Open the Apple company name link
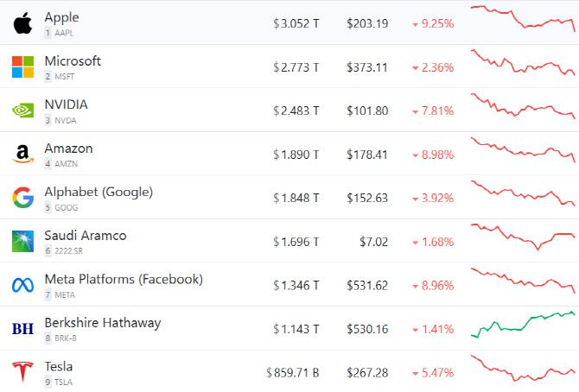The height and width of the screenshot is (392, 579). [62, 17]
